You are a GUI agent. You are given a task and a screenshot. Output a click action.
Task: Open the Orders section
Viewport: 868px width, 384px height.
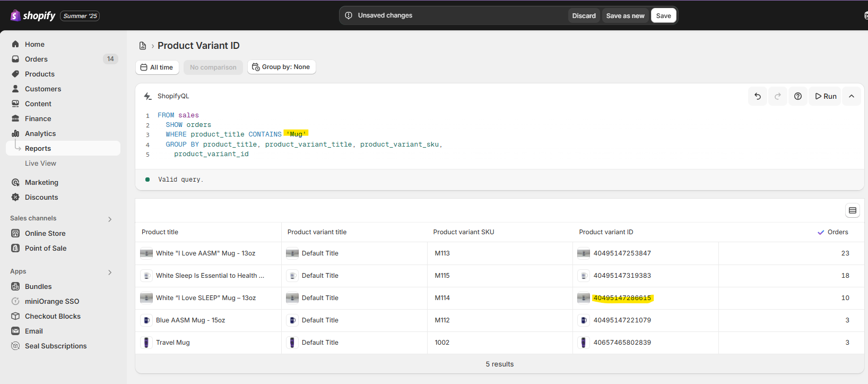[36, 59]
